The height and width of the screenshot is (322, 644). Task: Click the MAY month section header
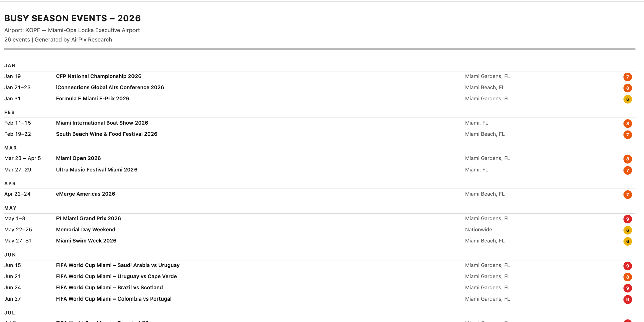(x=10, y=208)
